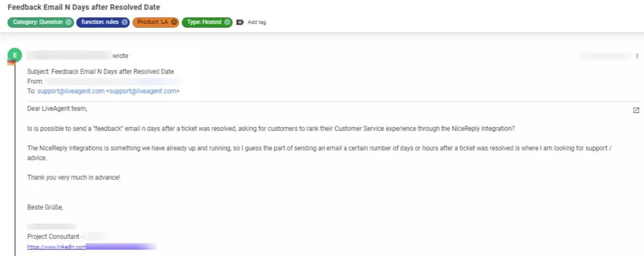Click the German flag icon
This screenshot has width=644, height=256.
pyautogui.click(x=11, y=62)
